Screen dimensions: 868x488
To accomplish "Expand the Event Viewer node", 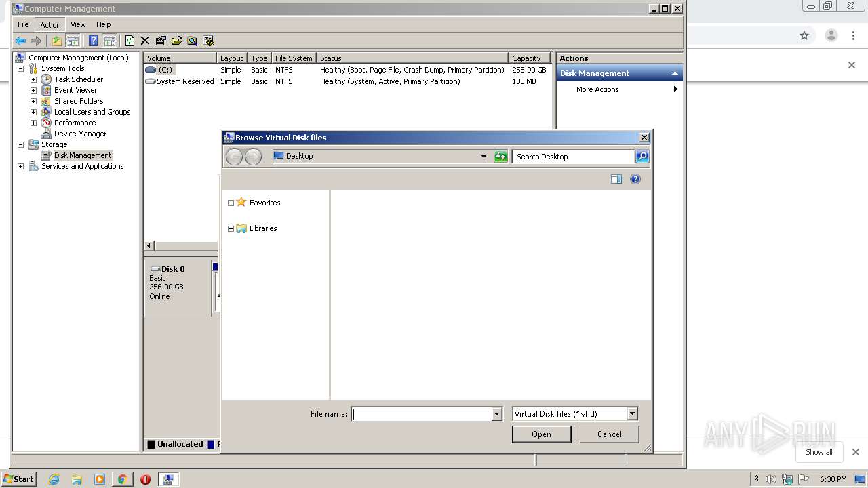I will tap(33, 90).
